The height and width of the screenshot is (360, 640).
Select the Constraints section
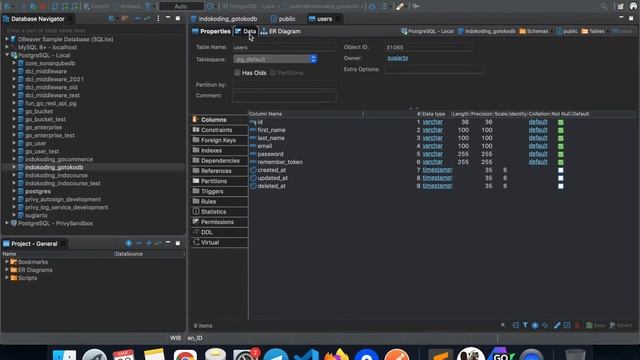(x=219, y=130)
